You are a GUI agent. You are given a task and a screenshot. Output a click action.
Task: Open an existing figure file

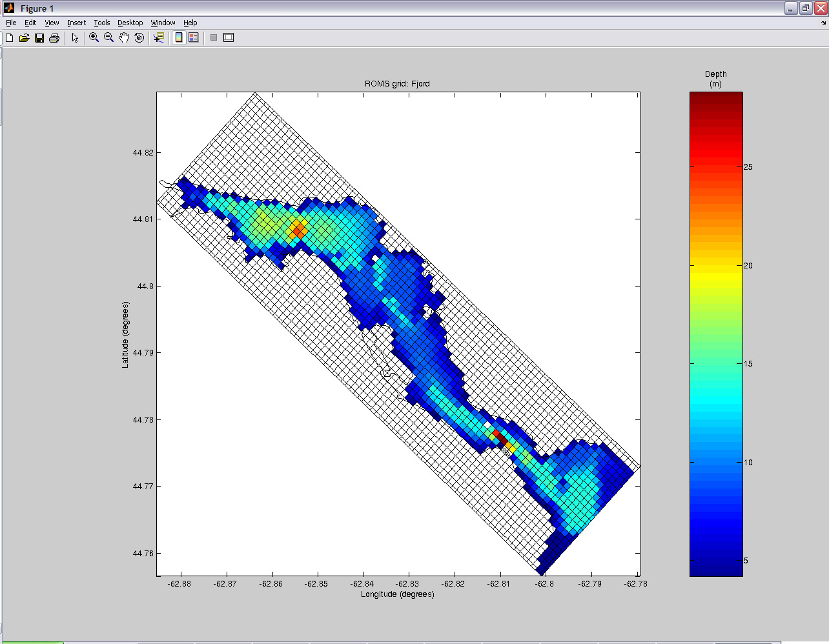[x=25, y=38]
